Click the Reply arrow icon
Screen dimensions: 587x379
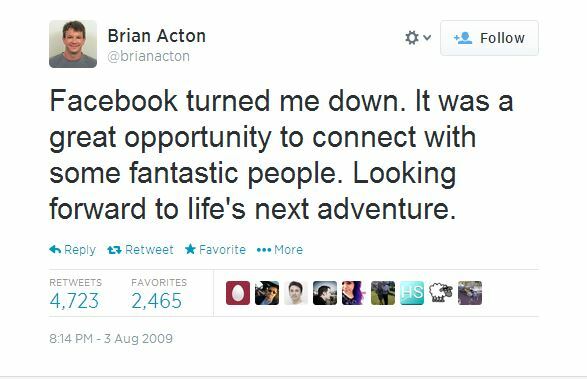pyautogui.click(x=55, y=249)
